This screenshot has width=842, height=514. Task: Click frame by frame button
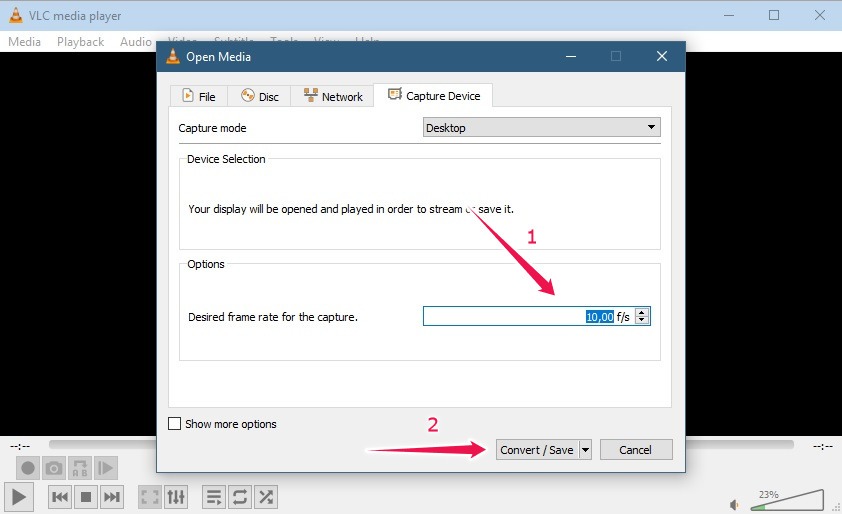[106, 468]
